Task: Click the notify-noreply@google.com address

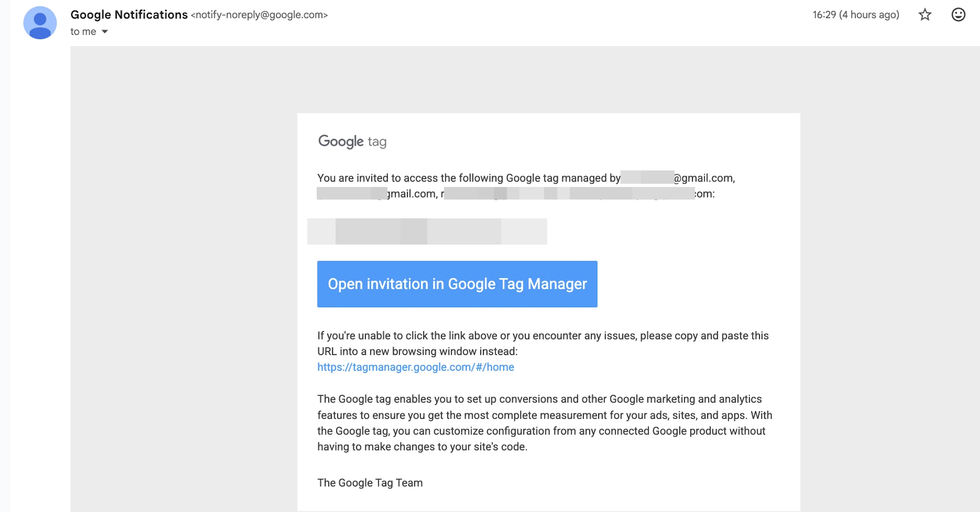Action: (x=259, y=15)
